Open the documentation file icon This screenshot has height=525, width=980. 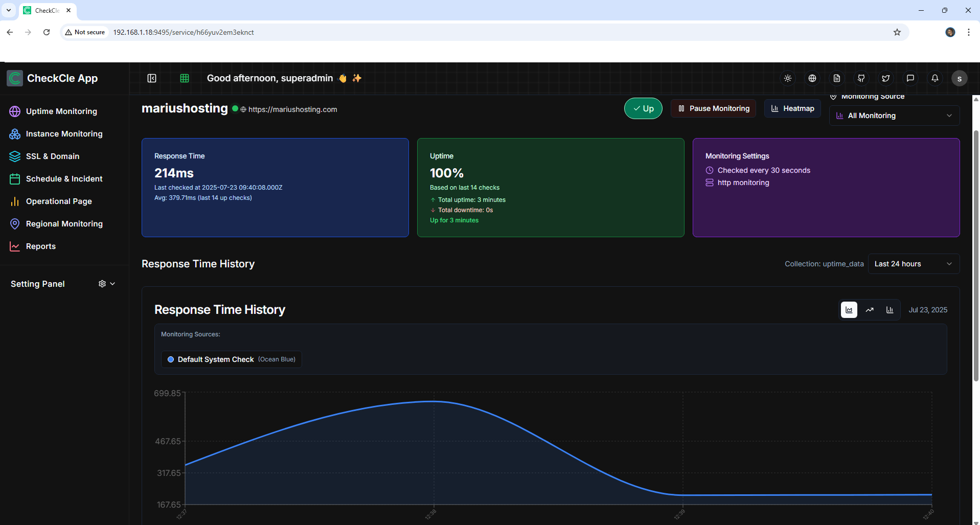tap(837, 78)
